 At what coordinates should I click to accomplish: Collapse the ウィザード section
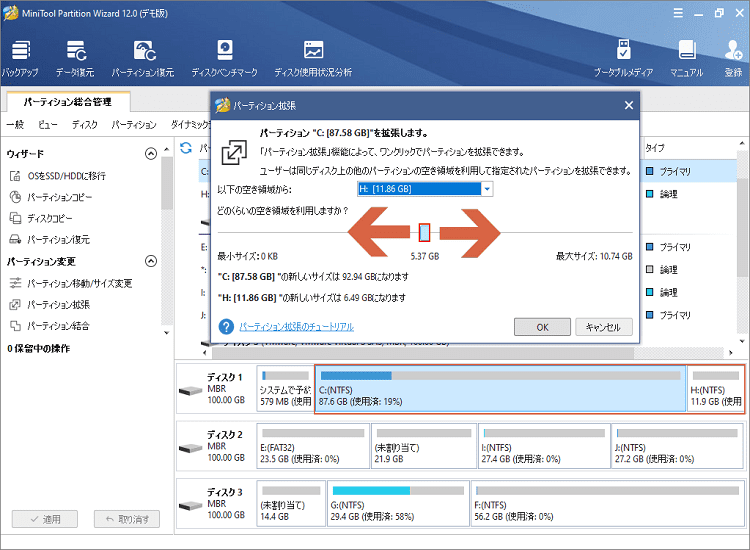pyautogui.click(x=151, y=154)
